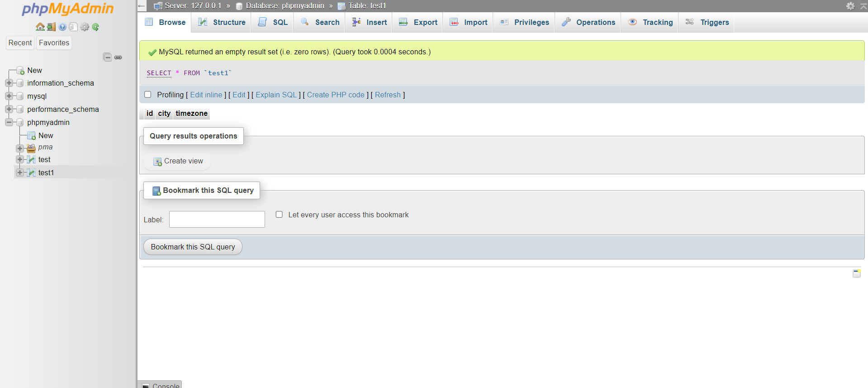
Task: Click the Edit query link
Action: point(239,95)
